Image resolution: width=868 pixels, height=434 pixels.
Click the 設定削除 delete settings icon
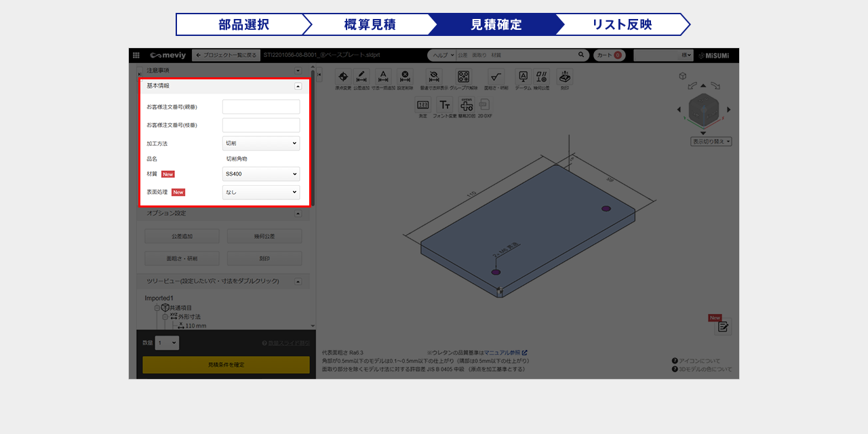[405, 77]
